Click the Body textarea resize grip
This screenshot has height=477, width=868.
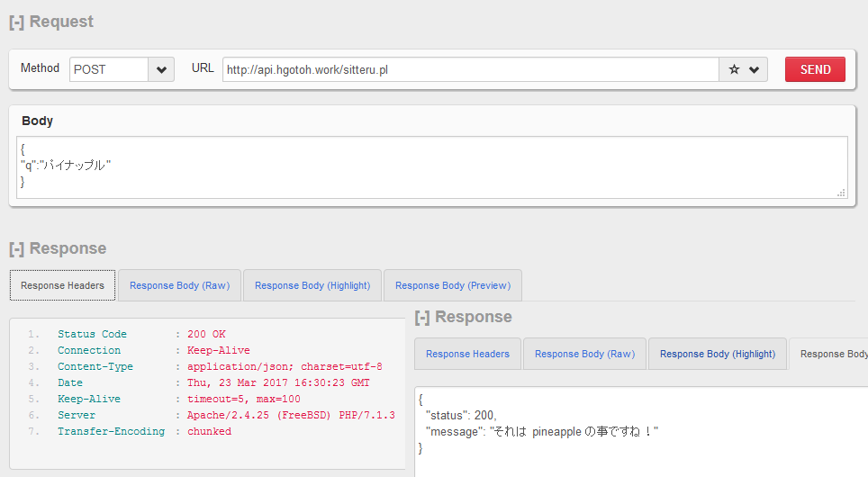click(841, 193)
